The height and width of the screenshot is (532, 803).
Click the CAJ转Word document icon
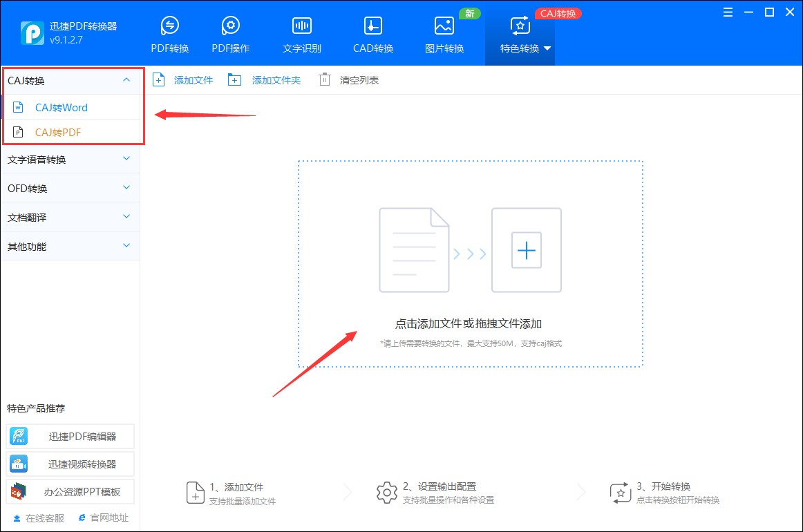18,107
